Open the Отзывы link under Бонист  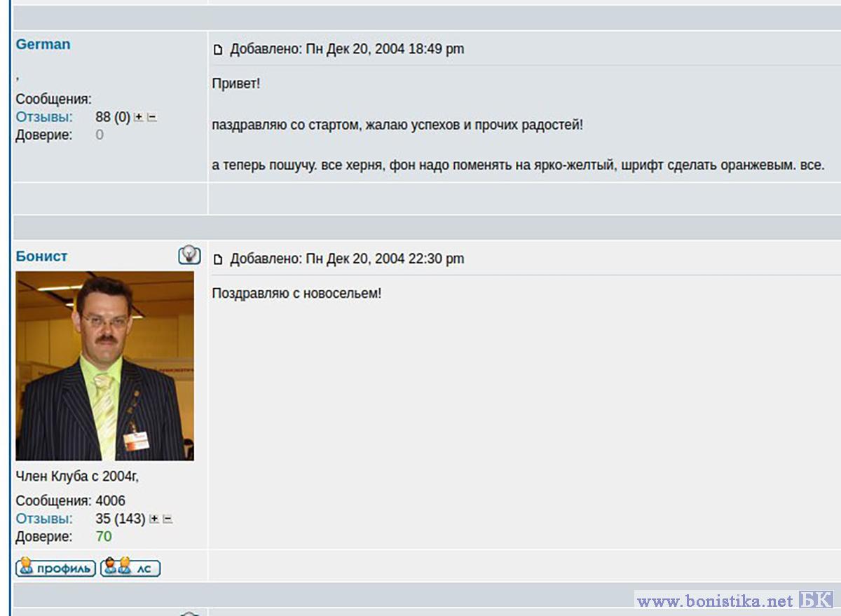44,519
